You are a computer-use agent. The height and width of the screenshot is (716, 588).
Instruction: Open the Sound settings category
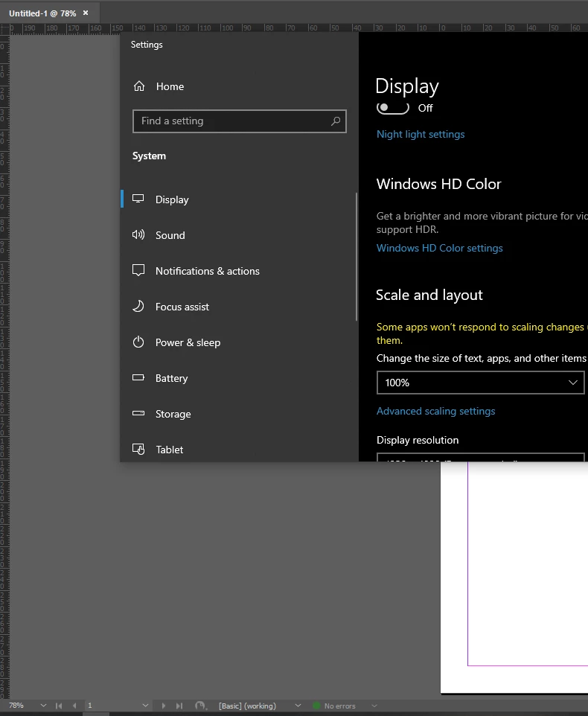pyautogui.click(x=238, y=235)
